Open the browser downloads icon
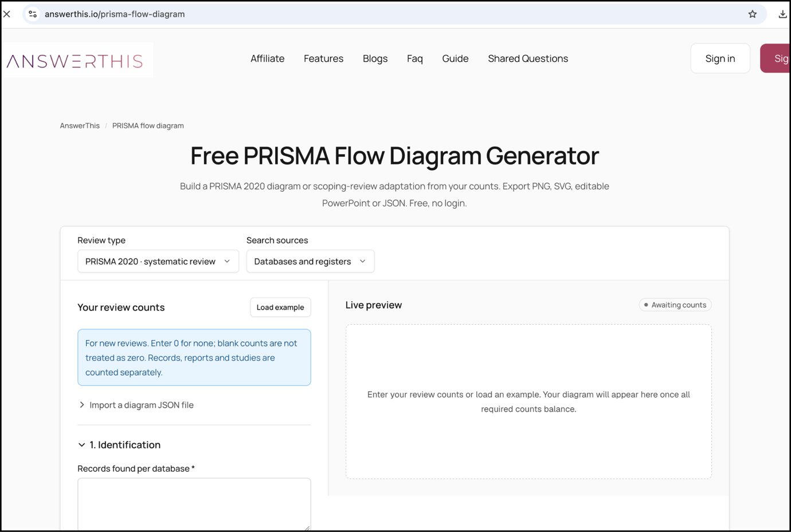The height and width of the screenshot is (532, 791). [782, 14]
